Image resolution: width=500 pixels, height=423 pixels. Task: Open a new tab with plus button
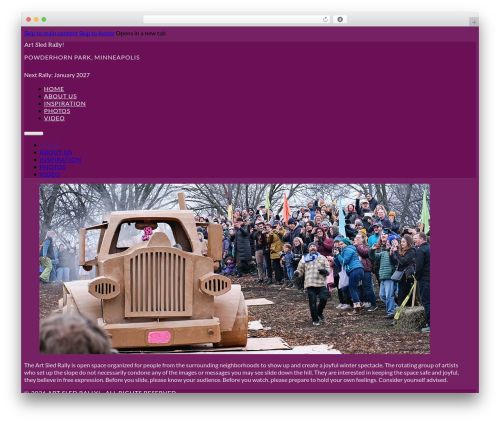click(x=474, y=22)
